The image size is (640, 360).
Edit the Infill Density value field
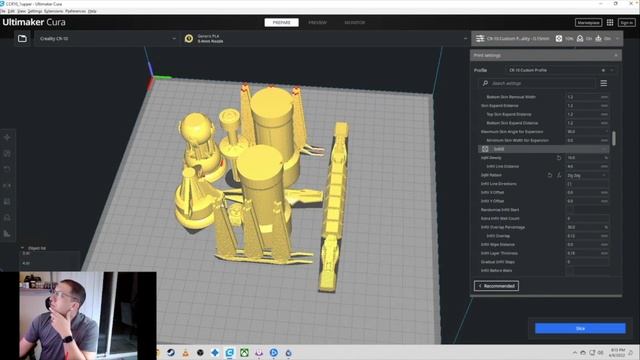click(x=587, y=158)
